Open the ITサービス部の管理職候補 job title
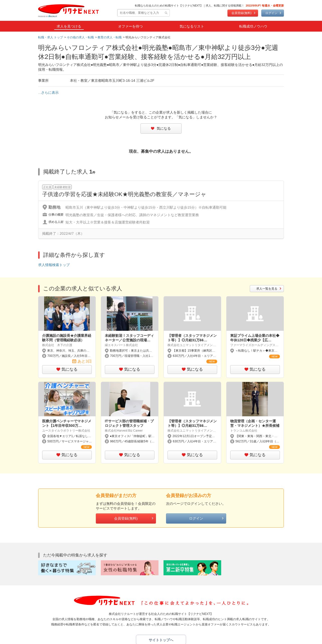The width and height of the screenshot is (322, 644). [x=129, y=423]
